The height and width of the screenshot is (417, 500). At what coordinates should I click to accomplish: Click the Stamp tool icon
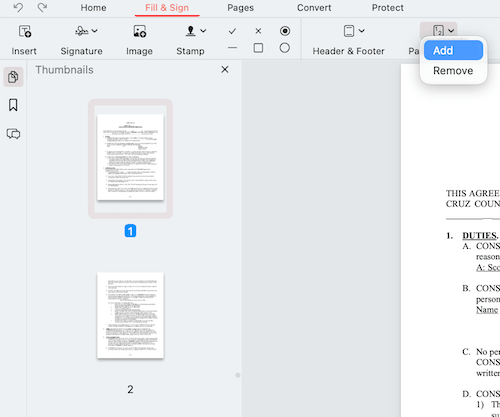point(190,31)
